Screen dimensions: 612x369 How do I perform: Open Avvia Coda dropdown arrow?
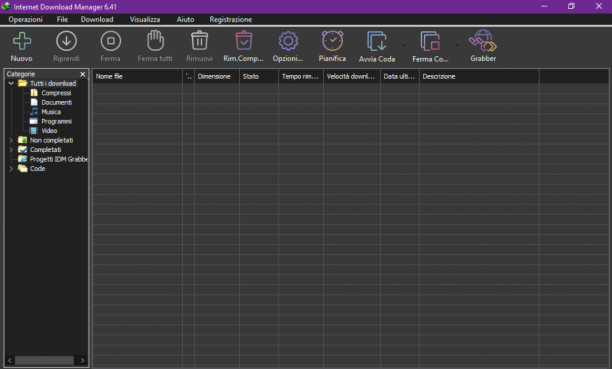tap(404, 45)
